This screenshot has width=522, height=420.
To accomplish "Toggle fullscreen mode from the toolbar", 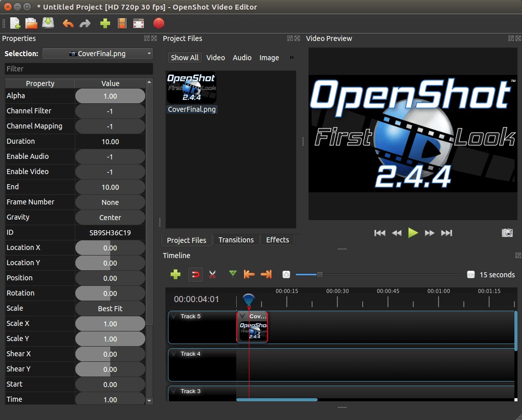I will click(x=139, y=23).
